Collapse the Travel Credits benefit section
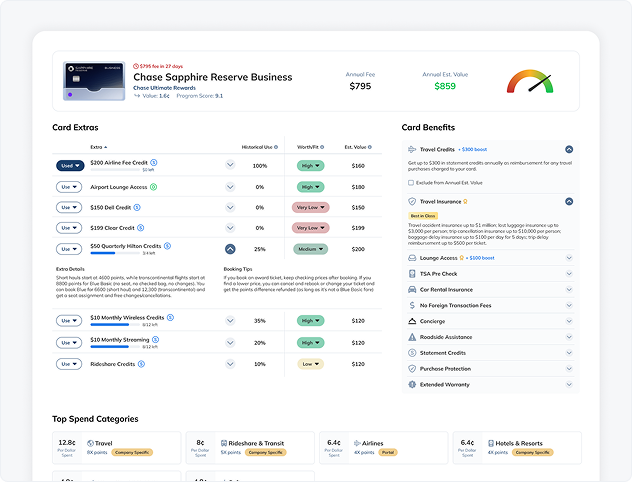This screenshot has height=482, width=632. (x=569, y=149)
